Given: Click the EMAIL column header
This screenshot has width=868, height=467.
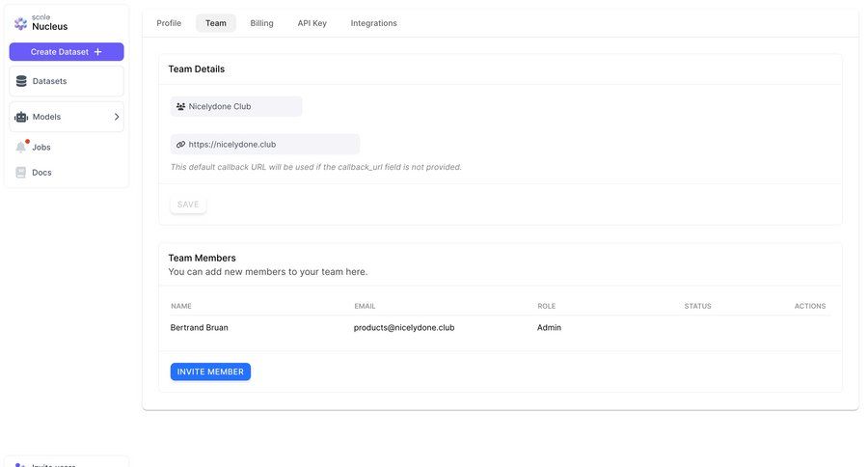Looking at the screenshot, I should [365, 306].
